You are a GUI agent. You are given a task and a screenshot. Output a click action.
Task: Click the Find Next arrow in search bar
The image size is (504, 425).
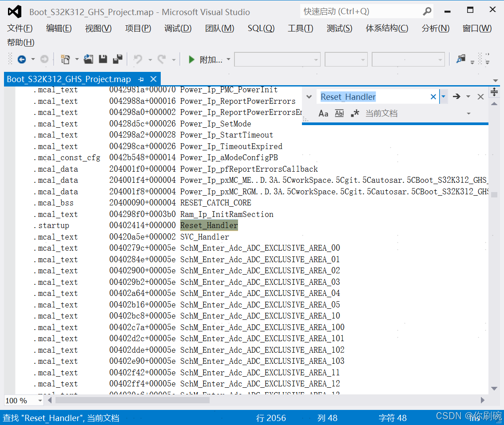[456, 96]
